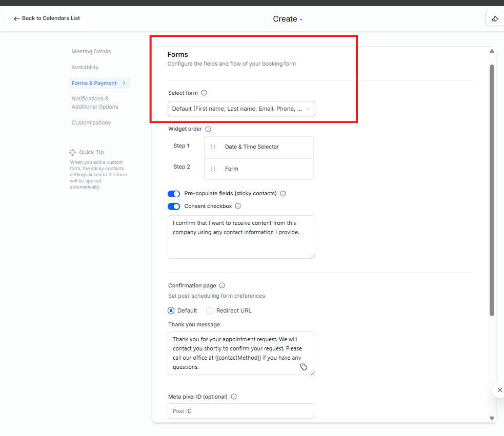Go back to Calendars List
Viewport: 504px width, 436px height.
tap(47, 18)
